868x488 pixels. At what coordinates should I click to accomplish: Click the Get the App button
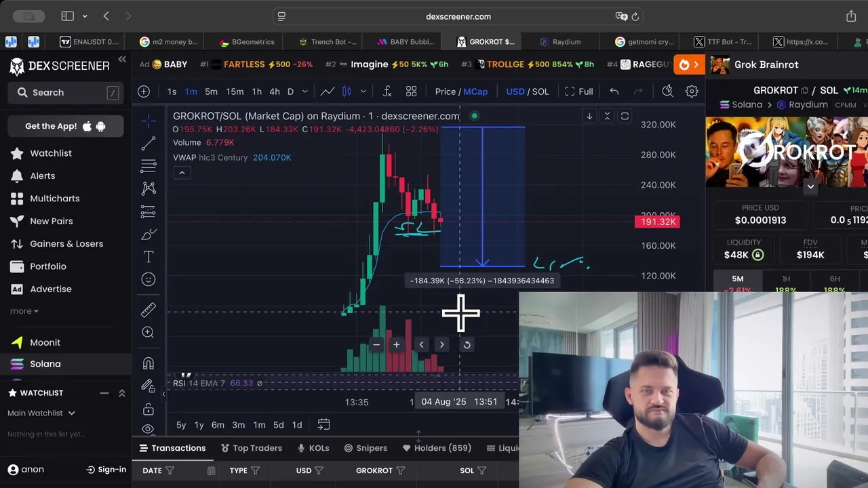pyautogui.click(x=66, y=126)
